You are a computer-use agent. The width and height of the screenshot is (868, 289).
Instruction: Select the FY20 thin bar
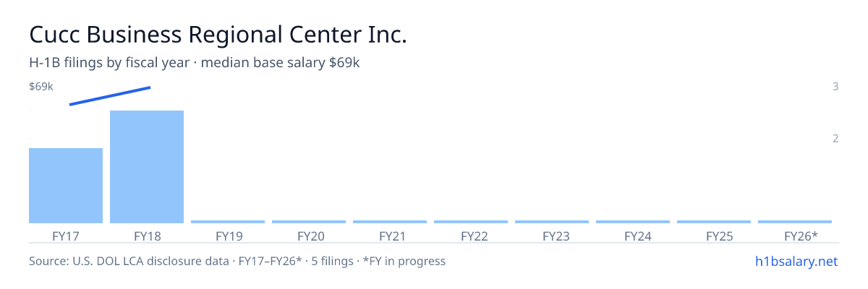(x=309, y=222)
